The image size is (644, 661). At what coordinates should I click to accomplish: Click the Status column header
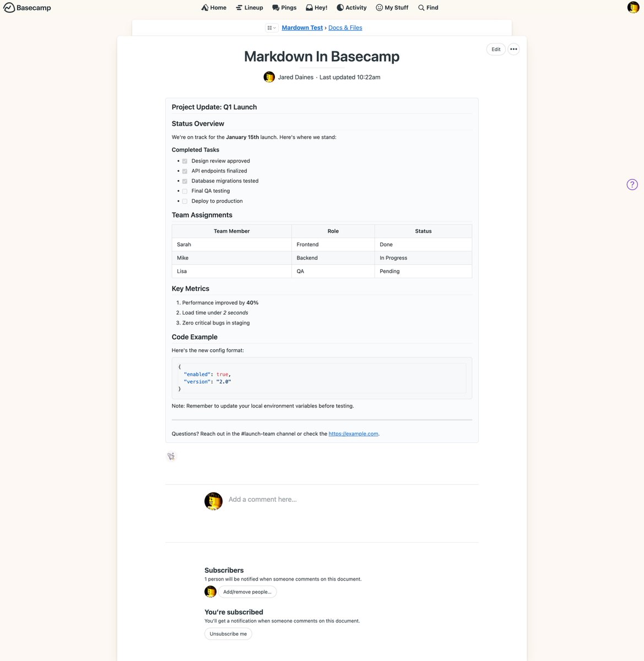[423, 231]
